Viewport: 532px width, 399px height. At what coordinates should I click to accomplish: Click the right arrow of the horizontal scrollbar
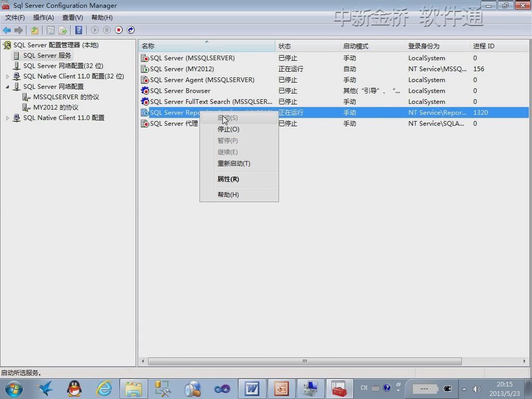[525, 362]
